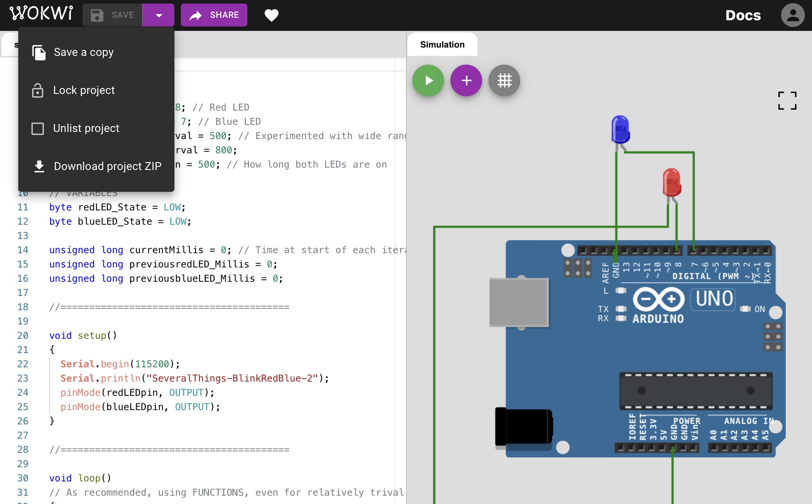
Task: Enter fullscreen simulation view
Action: pyautogui.click(x=787, y=100)
